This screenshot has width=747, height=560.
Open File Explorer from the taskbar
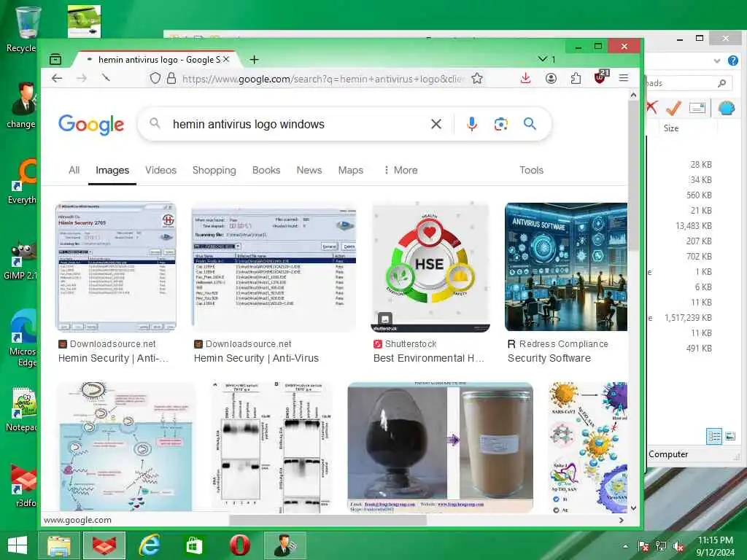(x=59, y=545)
